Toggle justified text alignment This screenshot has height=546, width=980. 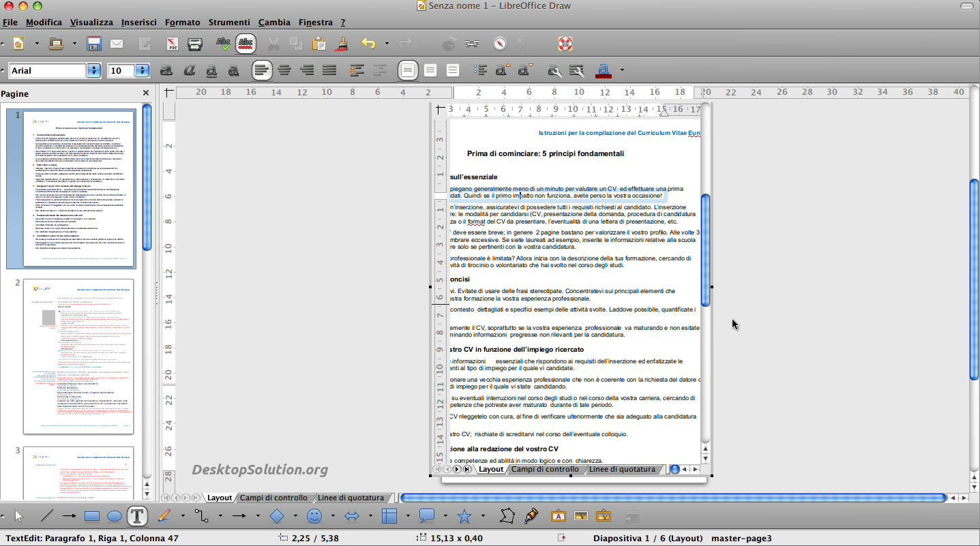(x=329, y=70)
